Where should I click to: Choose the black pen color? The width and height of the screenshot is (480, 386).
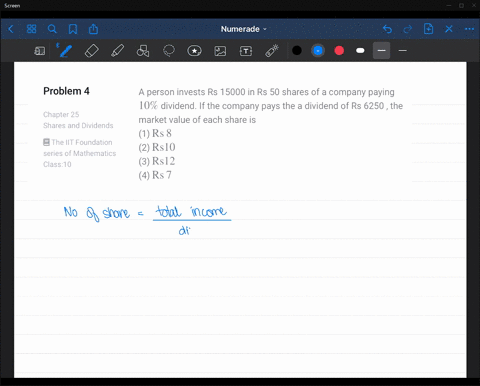click(297, 51)
